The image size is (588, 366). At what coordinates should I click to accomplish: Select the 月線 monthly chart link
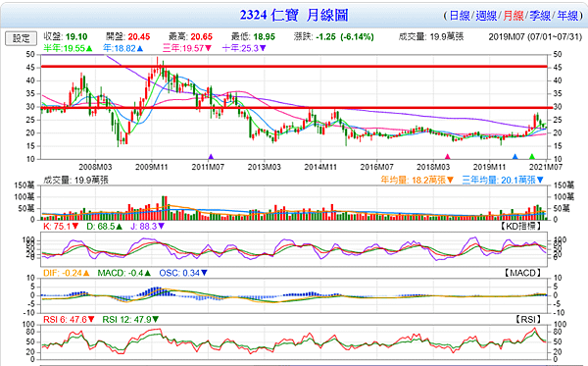(x=514, y=16)
